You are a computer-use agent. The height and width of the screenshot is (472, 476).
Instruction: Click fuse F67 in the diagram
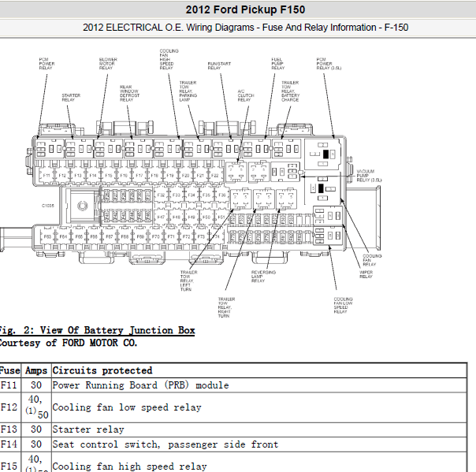coord(110,236)
